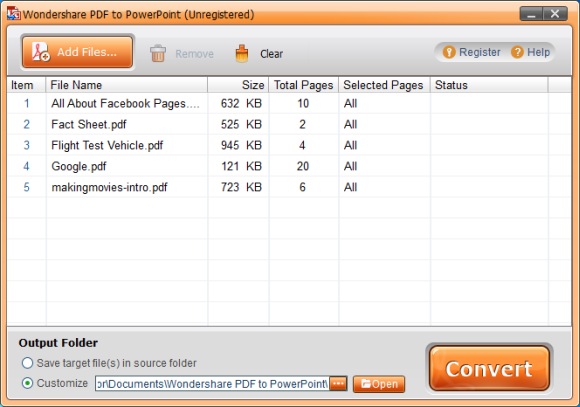Click item number 2 in the list
This screenshot has width=580, height=407.
27,124
